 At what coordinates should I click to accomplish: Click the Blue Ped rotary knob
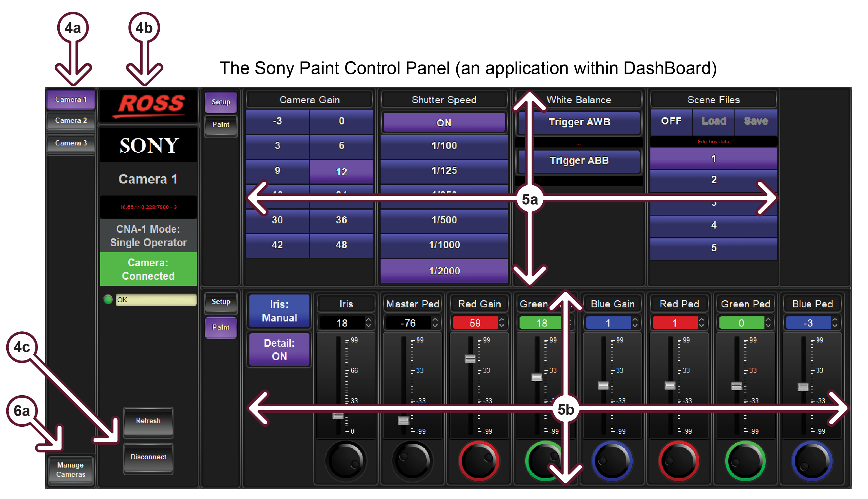812,461
